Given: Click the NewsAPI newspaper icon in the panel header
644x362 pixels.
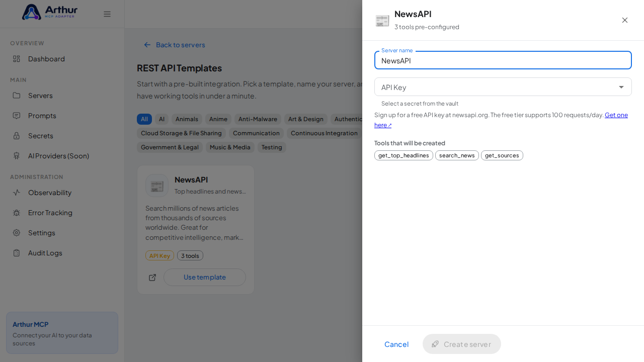Looking at the screenshot, I should tap(382, 21).
